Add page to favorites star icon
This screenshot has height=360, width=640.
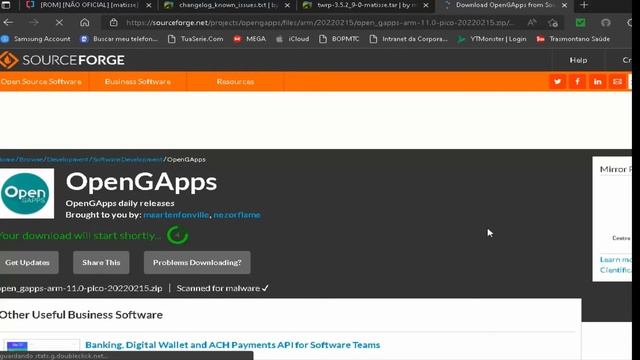553,23
